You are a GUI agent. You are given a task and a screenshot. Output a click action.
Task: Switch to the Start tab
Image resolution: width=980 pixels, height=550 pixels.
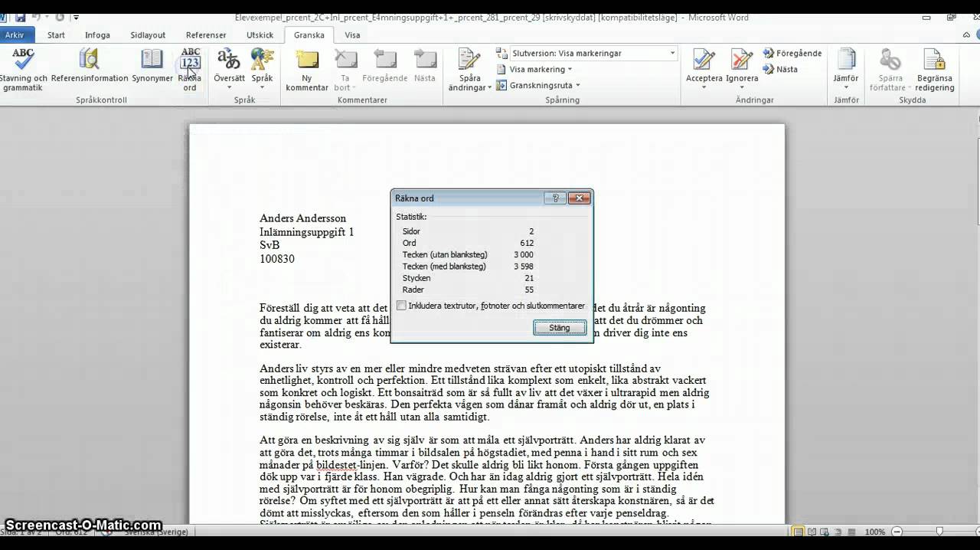tap(56, 34)
